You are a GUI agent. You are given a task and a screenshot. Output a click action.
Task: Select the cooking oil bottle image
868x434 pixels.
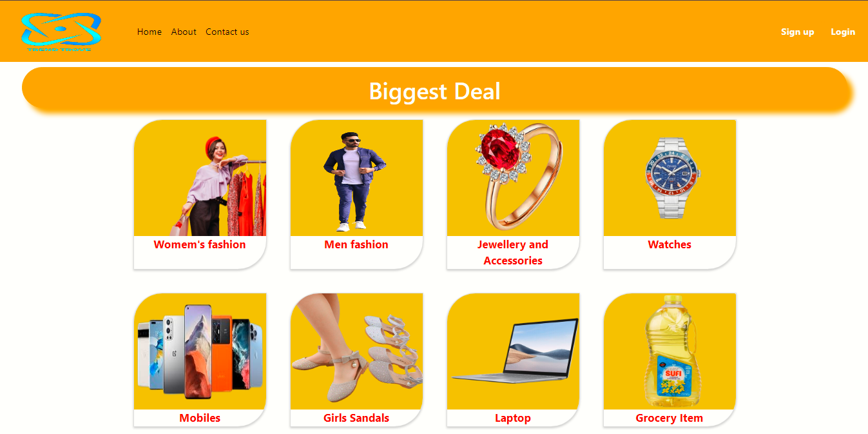click(x=670, y=351)
